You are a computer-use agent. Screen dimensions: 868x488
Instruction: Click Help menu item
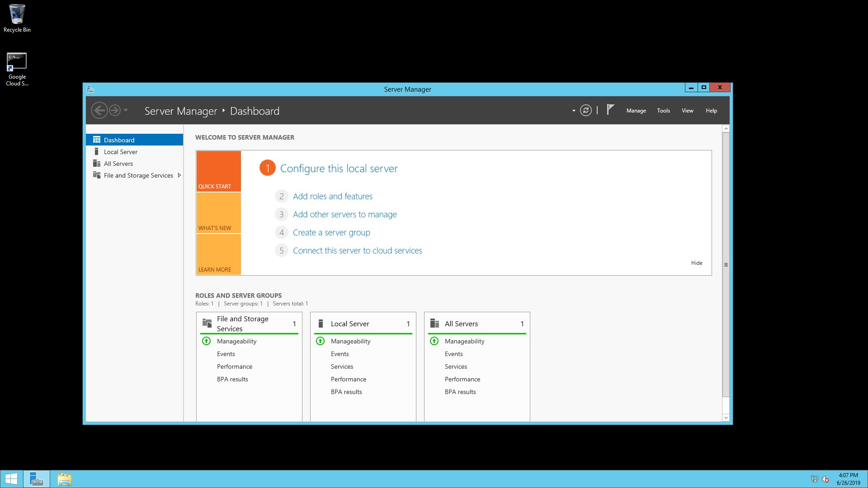(711, 110)
